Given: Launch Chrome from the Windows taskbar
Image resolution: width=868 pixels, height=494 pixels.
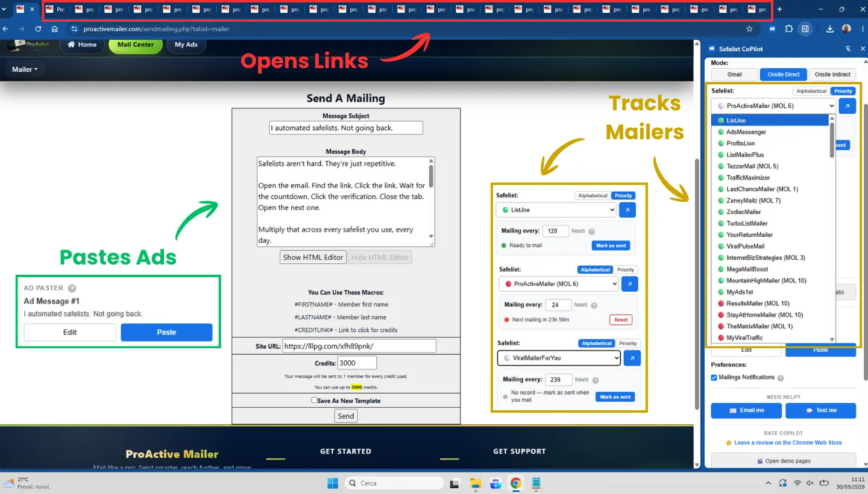Looking at the screenshot, I should (515, 483).
